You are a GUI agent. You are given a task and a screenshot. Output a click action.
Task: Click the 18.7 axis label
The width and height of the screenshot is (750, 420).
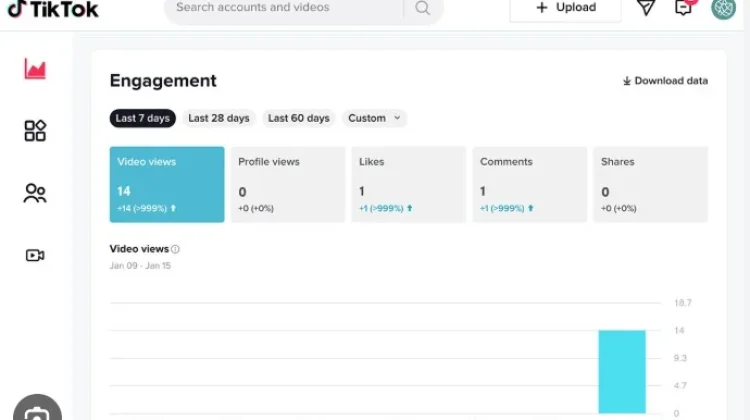683,303
